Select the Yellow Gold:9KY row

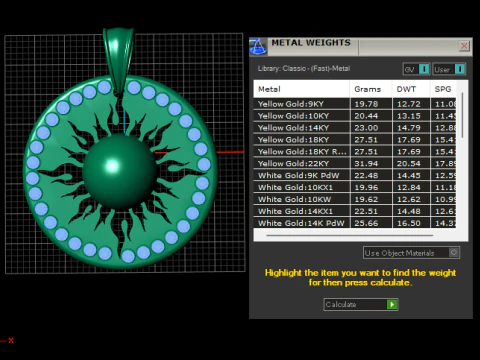point(355,104)
